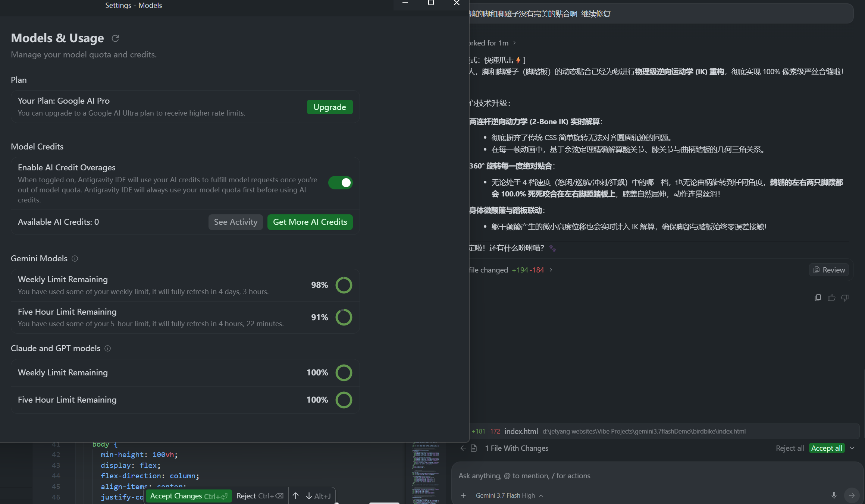865x504 pixels.
Task: Click the Upgrade plan button
Action: point(330,107)
